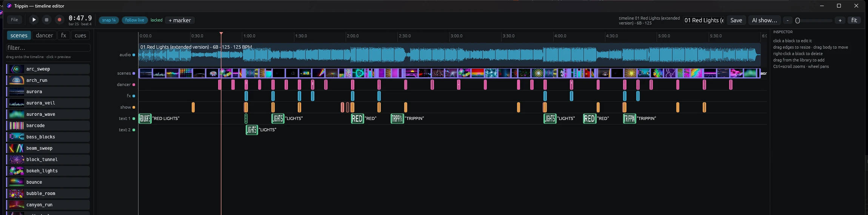Select the playhead marker on the ruler
The image size is (868, 215).
click(x=221, y=34)
